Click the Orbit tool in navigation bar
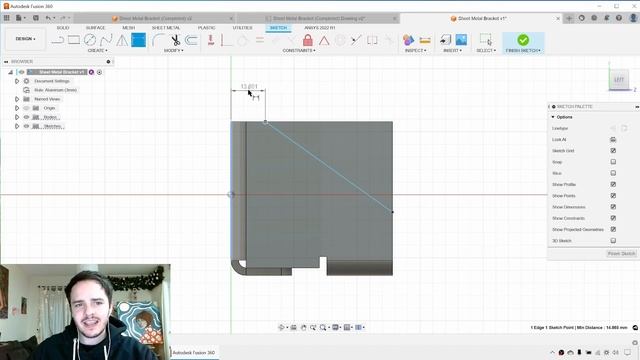 281,327
